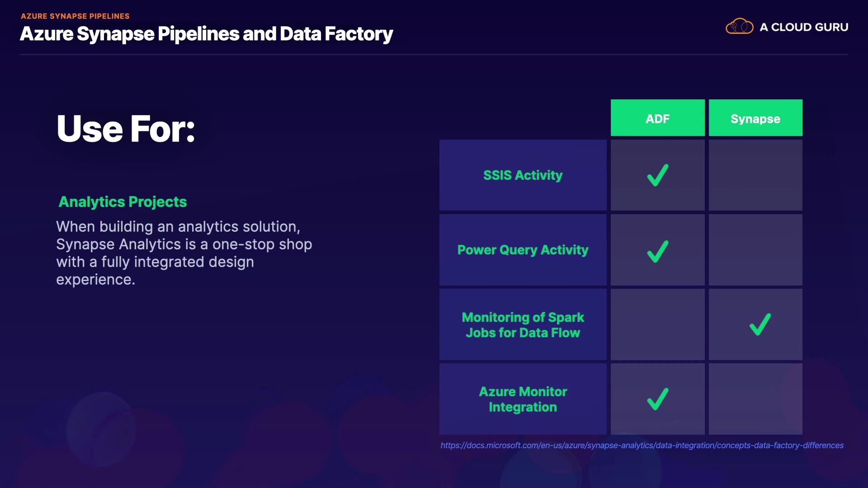Click the SSIS Activity ADF checkmark
The image size is (868, 488).
coord(657,175)
